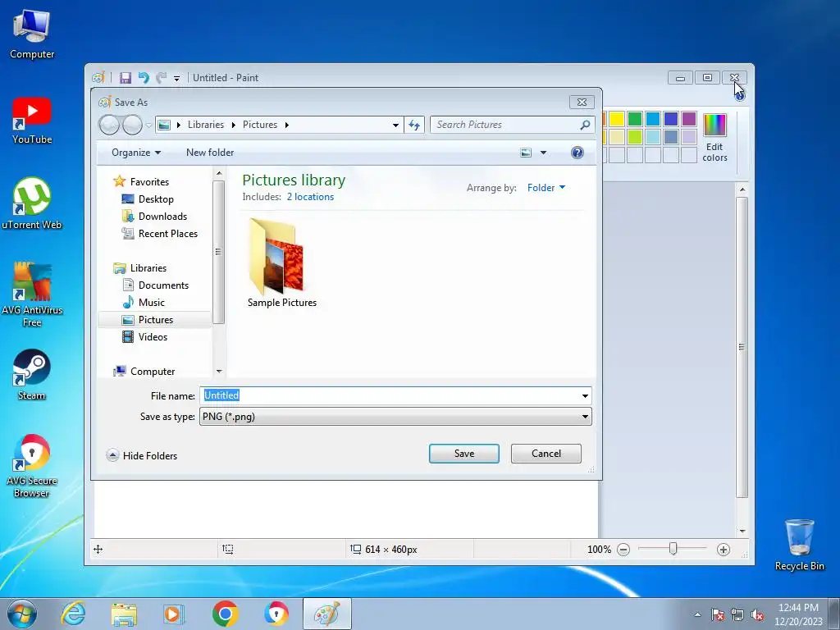
Task: Select the lime color swatch in Paint
Action: [x=635, y=137]
